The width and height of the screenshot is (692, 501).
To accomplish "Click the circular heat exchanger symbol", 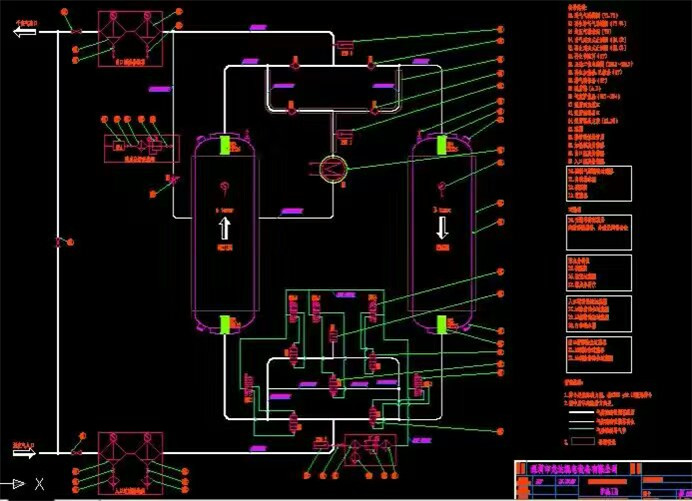I will pos(335,167).
